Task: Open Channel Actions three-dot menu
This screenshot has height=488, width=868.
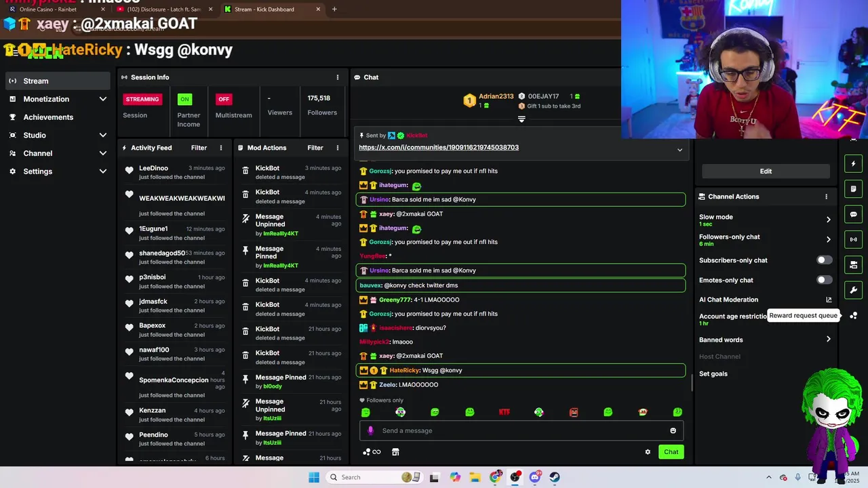Action: (826, 197)
